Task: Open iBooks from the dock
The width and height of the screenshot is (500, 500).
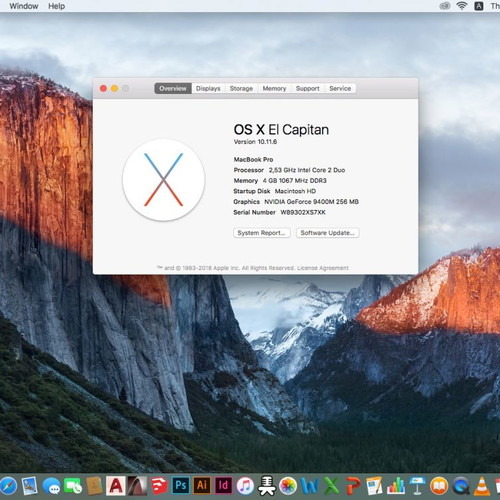Action: click(x=439, y=486)
